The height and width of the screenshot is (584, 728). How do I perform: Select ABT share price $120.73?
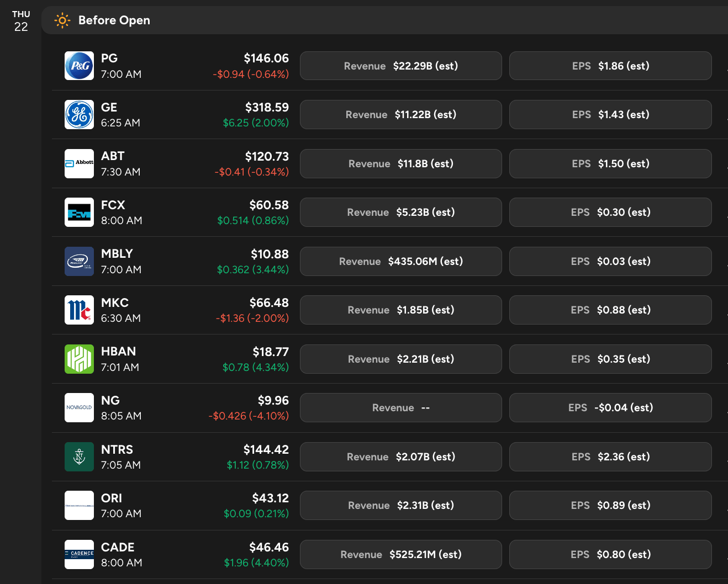pos(267,156)
